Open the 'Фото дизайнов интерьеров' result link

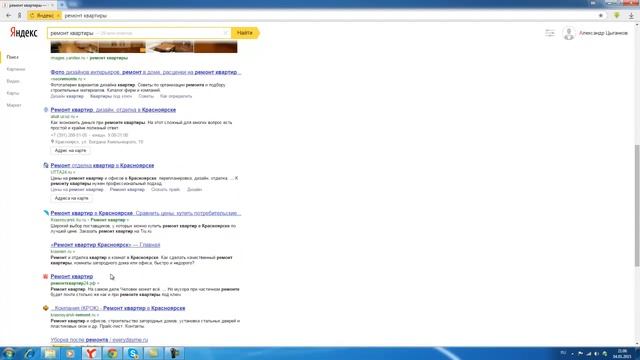point(146,72)
